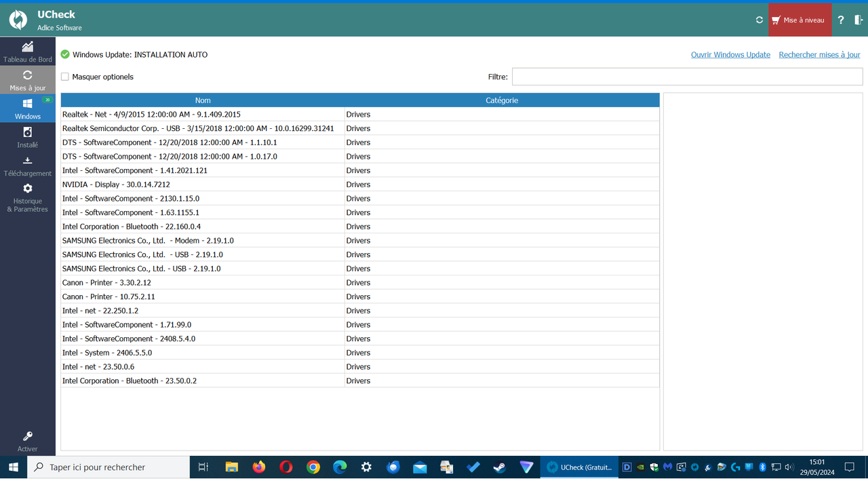Go to the Installé sidebar section
Screen dimensions: 868x481
pyautogui.click(x=28, y=137)
